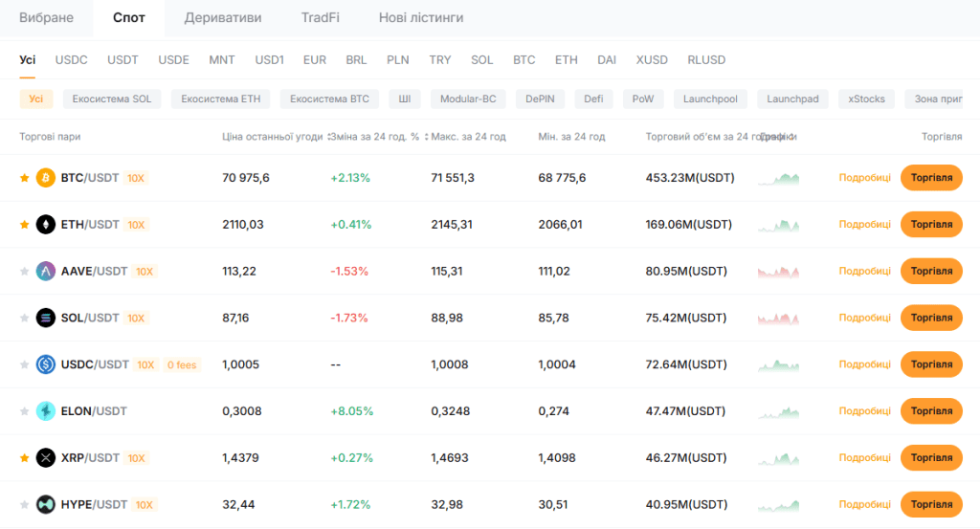
Task: Click the 70 975,6 last price cell
Action: tap(246, 178)
